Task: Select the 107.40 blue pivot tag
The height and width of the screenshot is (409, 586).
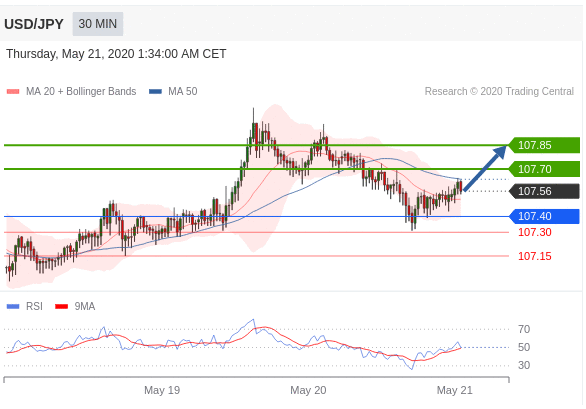Action: (545, 216)
